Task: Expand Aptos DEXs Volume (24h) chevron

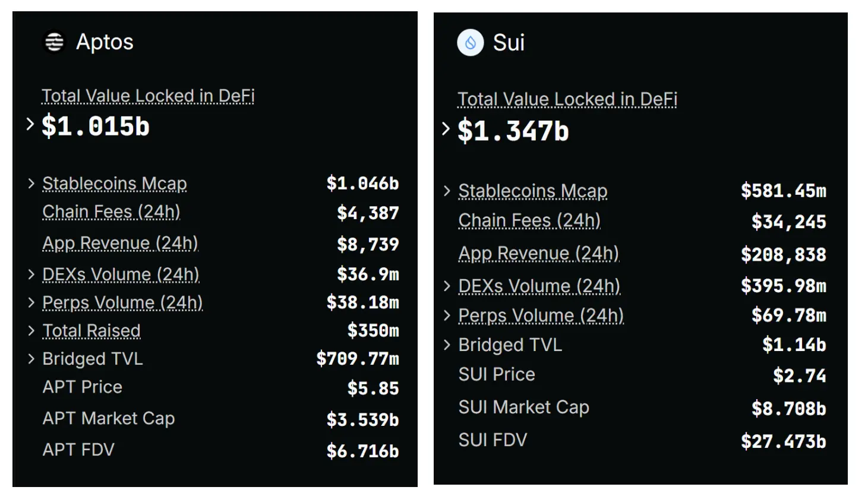Action: [x=31, y=274]
